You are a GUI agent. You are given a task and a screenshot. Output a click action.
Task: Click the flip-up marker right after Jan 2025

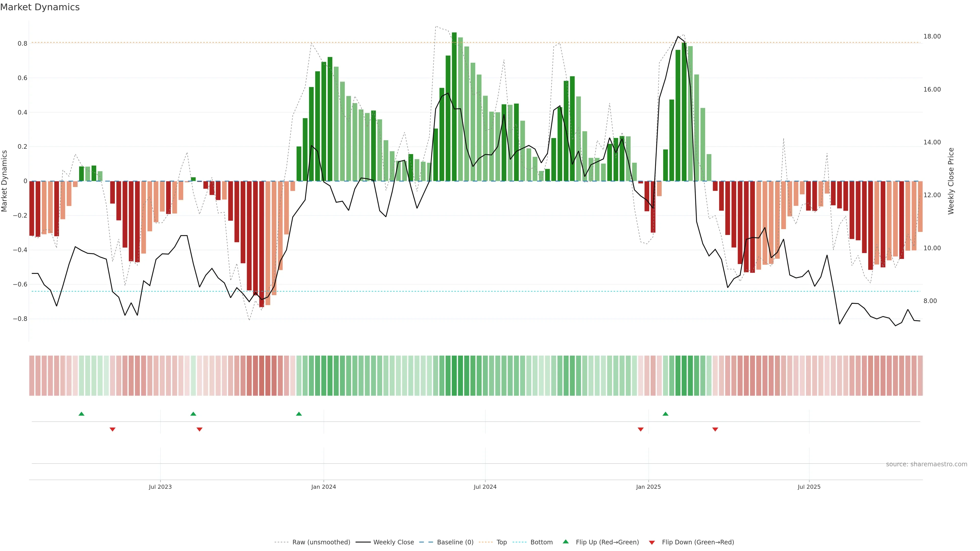[x=665, y=414]
